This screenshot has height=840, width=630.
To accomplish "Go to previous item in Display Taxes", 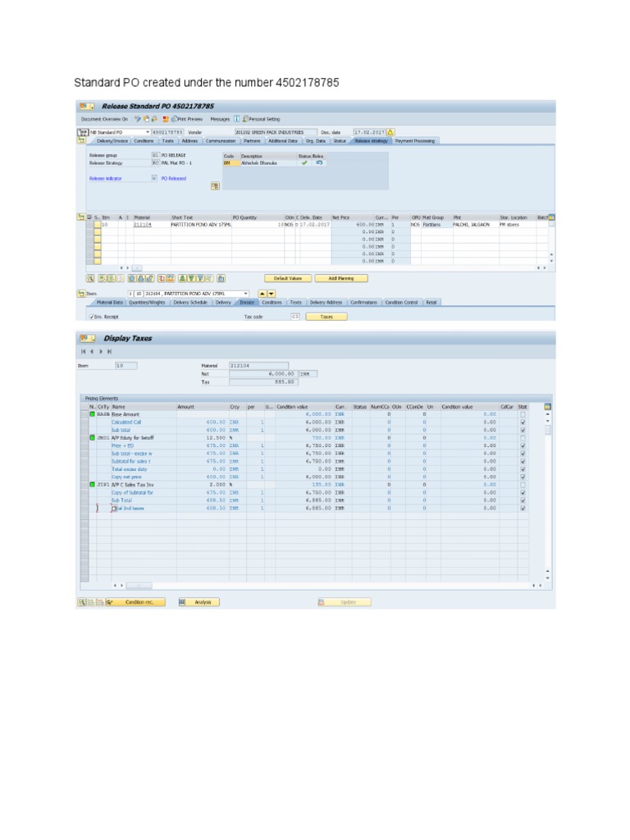I will 92,351.
